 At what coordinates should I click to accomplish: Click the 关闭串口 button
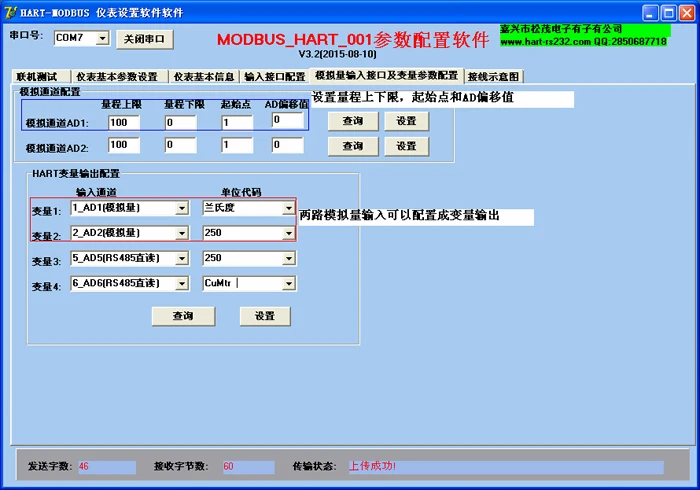145,39
